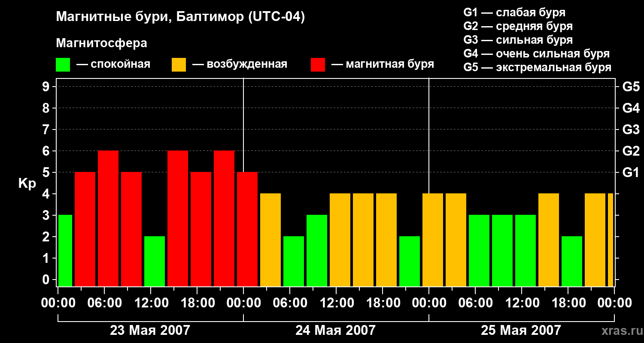Image resolution: width=644 pixels, height=343 pixels.
Task: Click the yellow 'возбужденная' legend swatch
Action: 179,65
